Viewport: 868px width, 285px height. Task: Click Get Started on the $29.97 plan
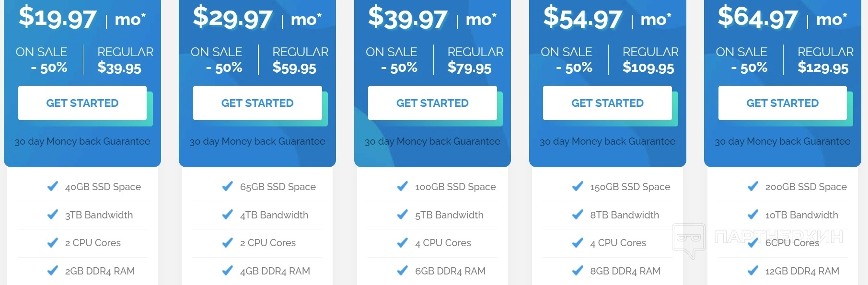point(257,103)
